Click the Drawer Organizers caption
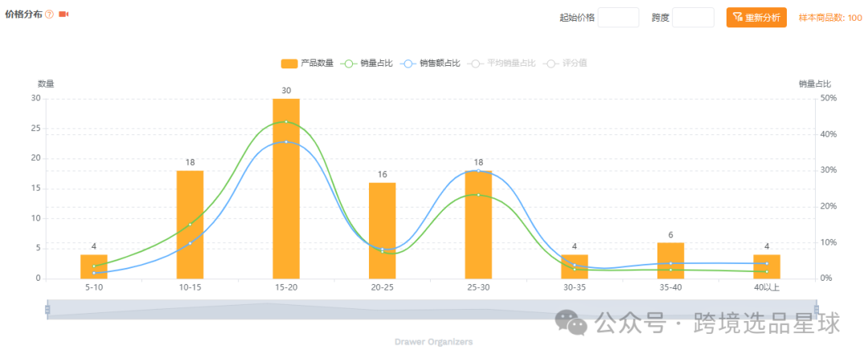Image resolution: width=868 pixels, height=358 pixels. [433, 342]
